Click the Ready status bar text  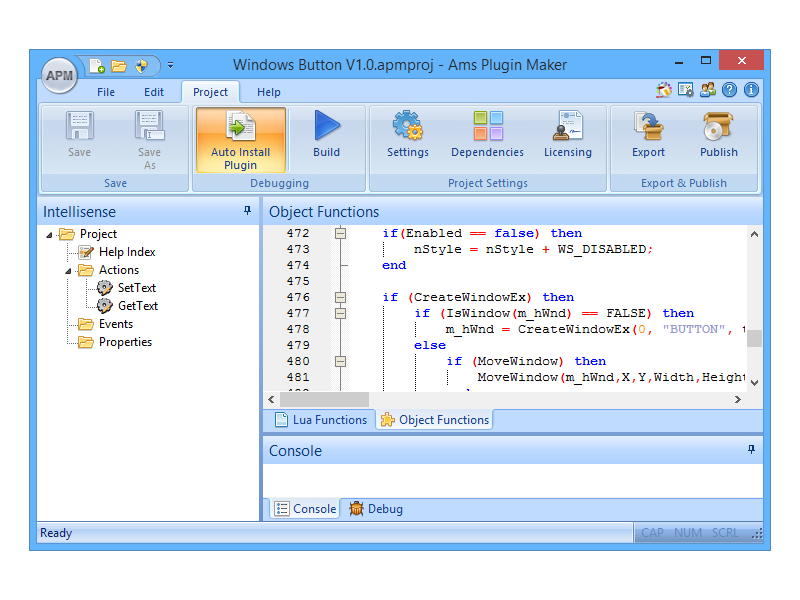(x=56, y=533)
